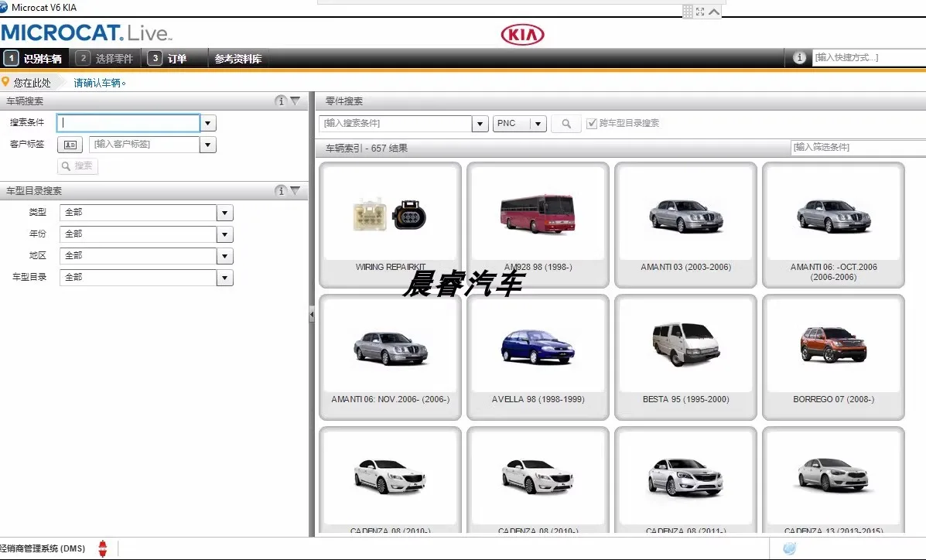Open the parts search term dropdown arrow
Viewport: 926px width, 560px height.
[480, 124]
